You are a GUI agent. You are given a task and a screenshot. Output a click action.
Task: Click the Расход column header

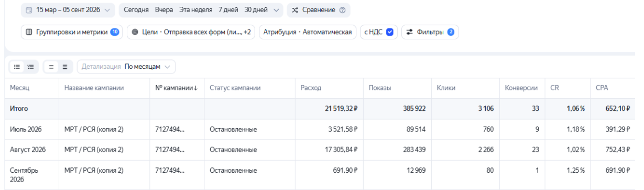pos(311,88)
